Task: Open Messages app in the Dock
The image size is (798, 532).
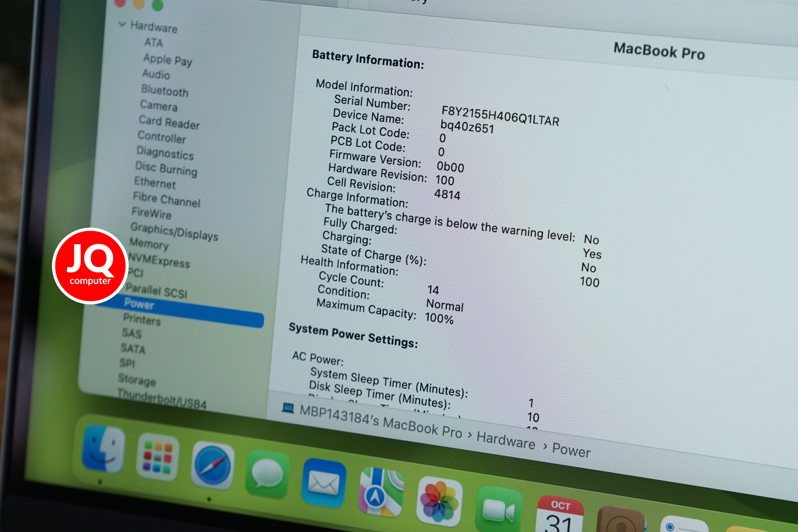Action: coord(267,475)
